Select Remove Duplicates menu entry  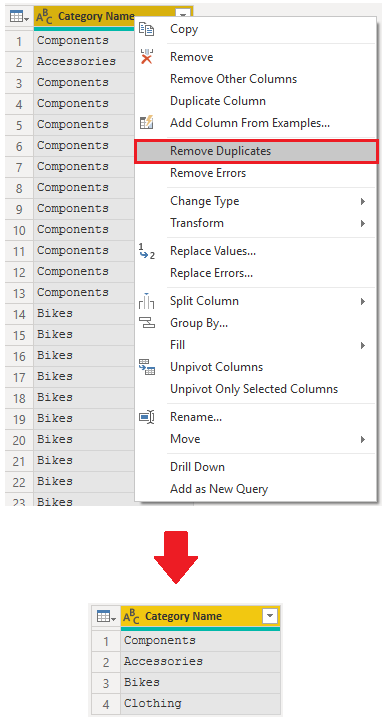point(256,151)
